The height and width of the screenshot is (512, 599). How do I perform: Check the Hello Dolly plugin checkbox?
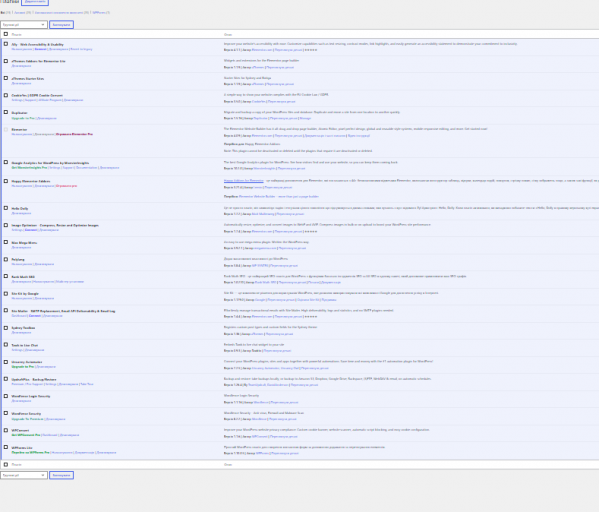pos(6,208)
